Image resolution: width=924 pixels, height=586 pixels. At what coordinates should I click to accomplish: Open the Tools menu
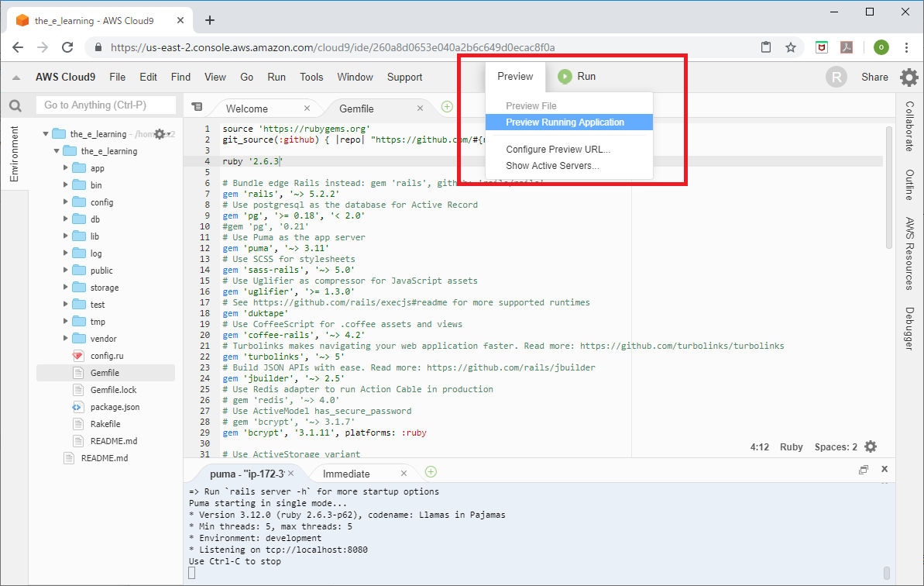tap(311, 78)
